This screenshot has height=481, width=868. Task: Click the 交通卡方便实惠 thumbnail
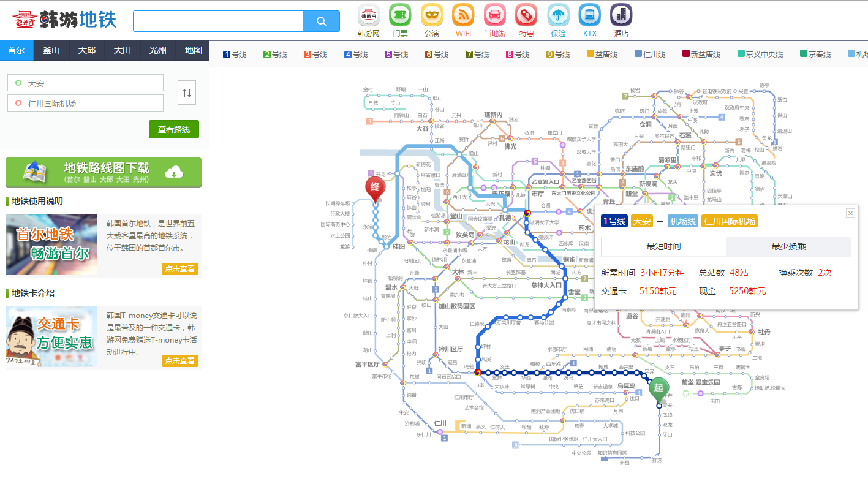51,336
